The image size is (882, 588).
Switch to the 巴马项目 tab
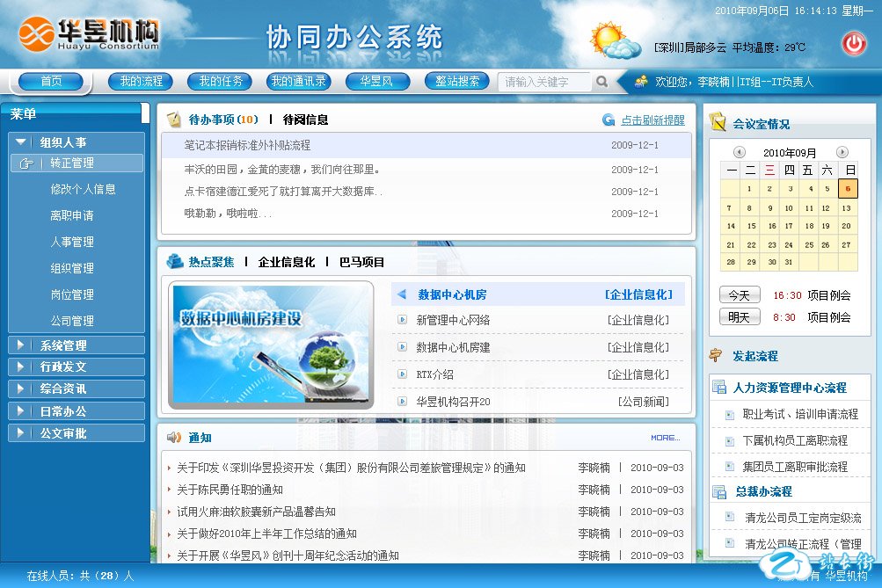(x=361, y=262)
